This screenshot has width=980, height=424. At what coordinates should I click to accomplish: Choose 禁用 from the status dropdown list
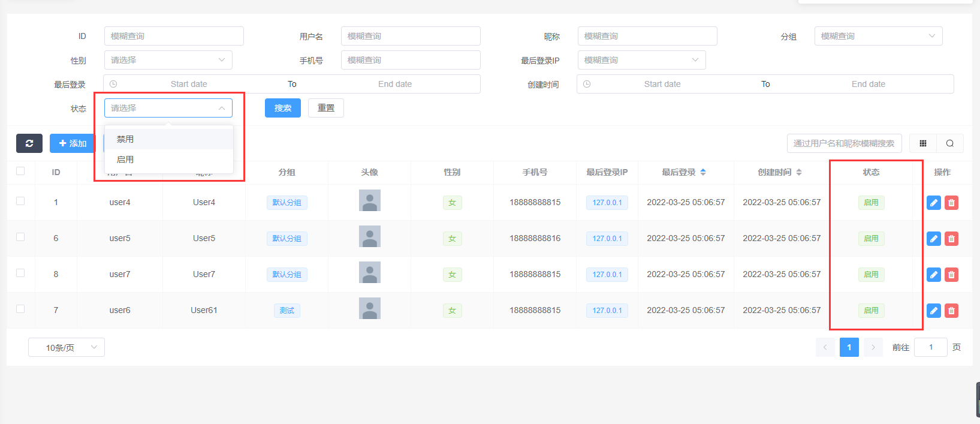[x=125, y=139]
